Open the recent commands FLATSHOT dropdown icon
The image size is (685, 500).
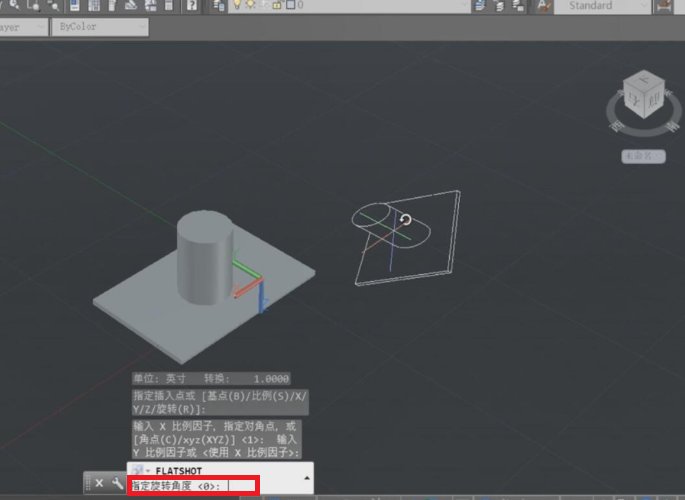138,470
